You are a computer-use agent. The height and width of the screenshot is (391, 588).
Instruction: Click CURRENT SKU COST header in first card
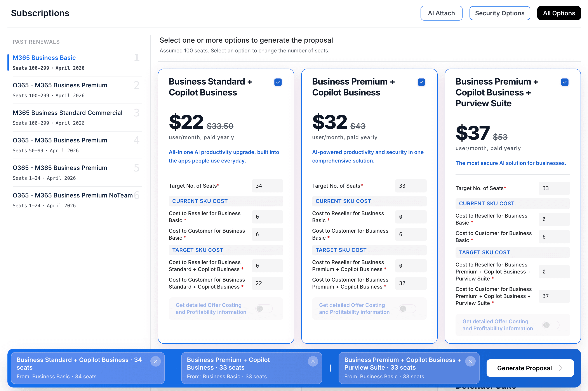(226, 201)
